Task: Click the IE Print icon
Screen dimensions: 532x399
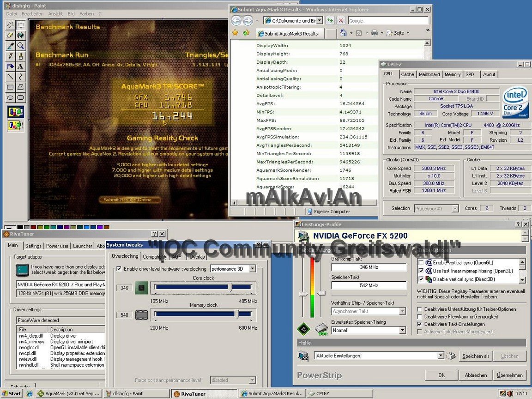Action: coord(374,33)
